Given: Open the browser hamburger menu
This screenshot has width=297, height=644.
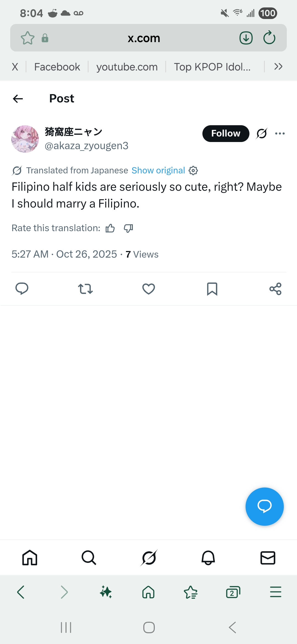Looking at the screenshot, I should (x=276, y=592).
